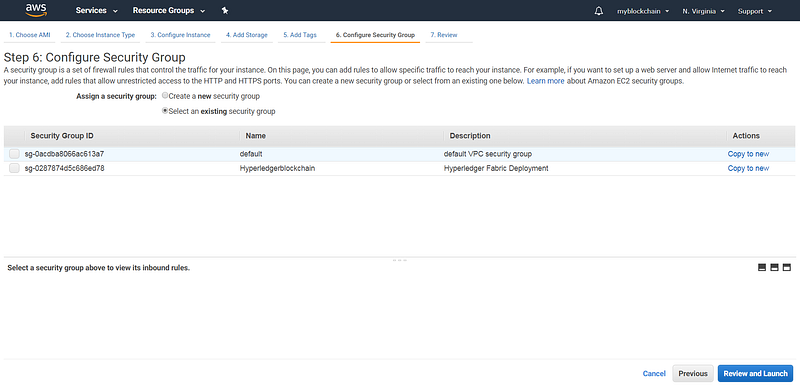Select the split bottom panel layout icon

(x=774, y=268)
